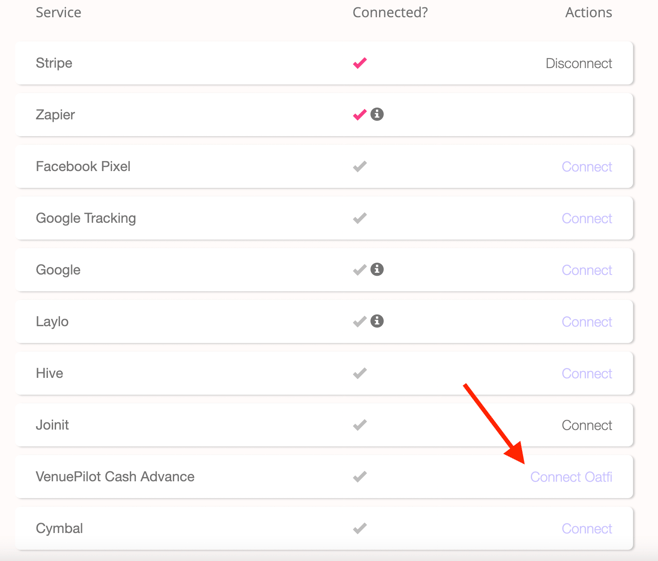Viewport: 658px width, 561px height.
Task: Click the Cymbal status checkmark
Action: (x=360, y=528)
